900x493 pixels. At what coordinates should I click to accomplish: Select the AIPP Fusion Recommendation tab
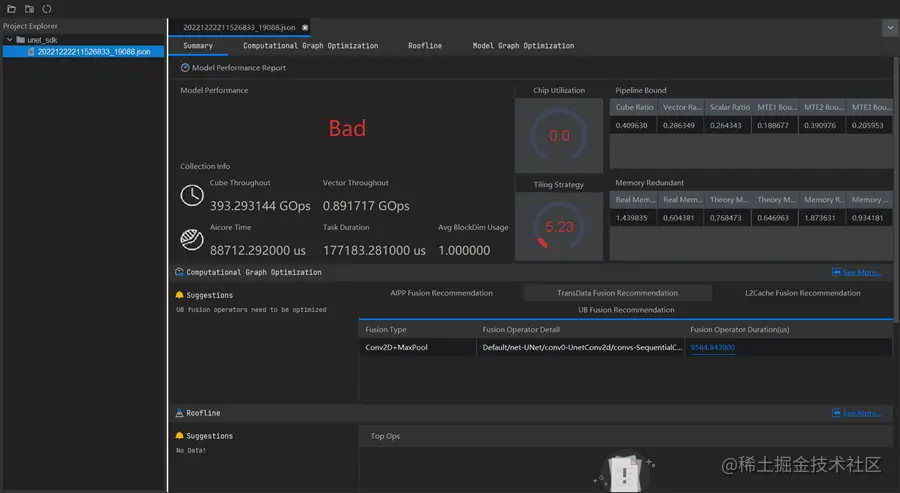click(441, 293)
